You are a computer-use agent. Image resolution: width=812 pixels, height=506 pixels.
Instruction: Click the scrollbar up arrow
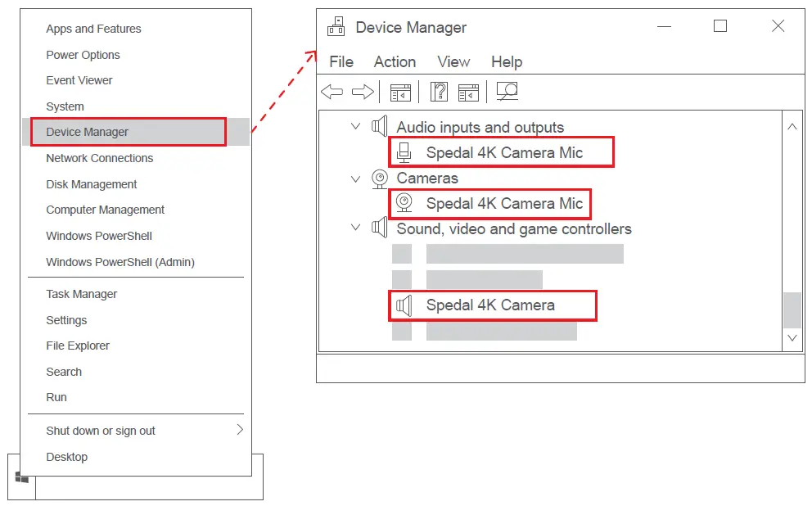[792, 126]
